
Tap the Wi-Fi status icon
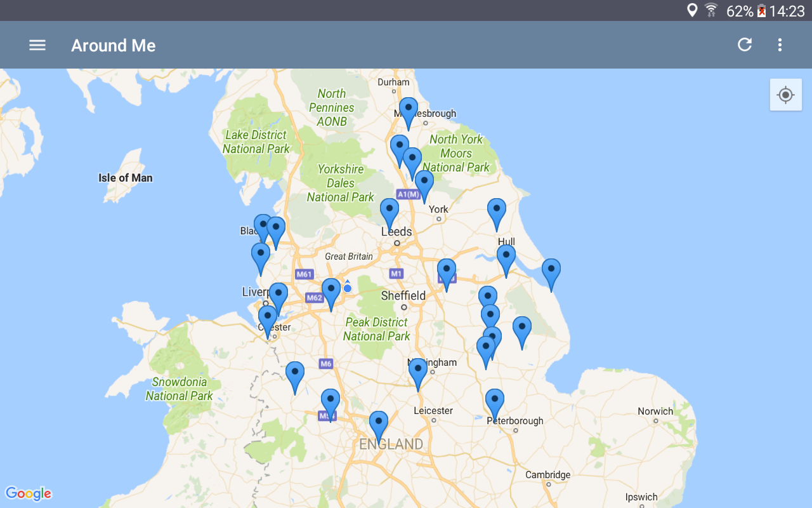click(711, 10)
